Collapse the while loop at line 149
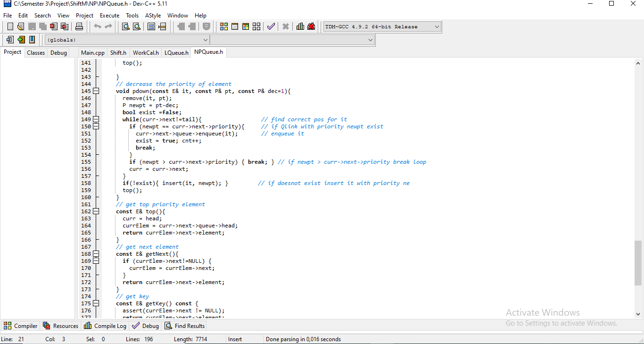The height and width of the screenshot is (344, 644). (96, 119)
